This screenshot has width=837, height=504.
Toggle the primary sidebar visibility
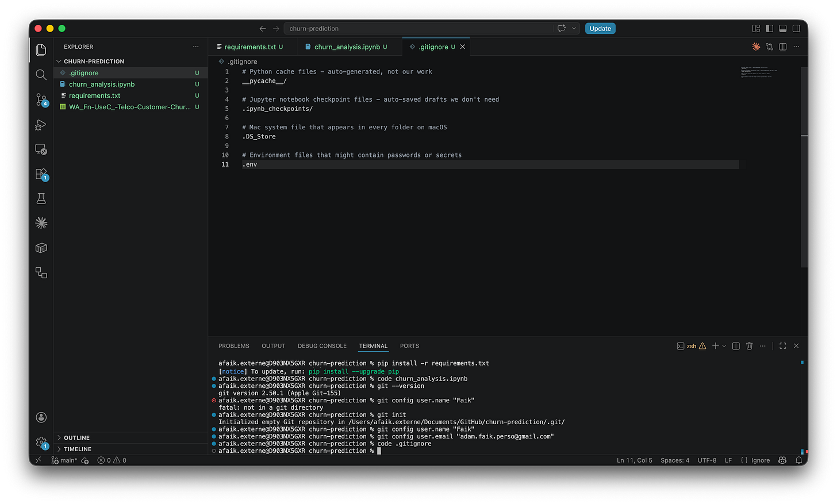[x=769, y=28]
